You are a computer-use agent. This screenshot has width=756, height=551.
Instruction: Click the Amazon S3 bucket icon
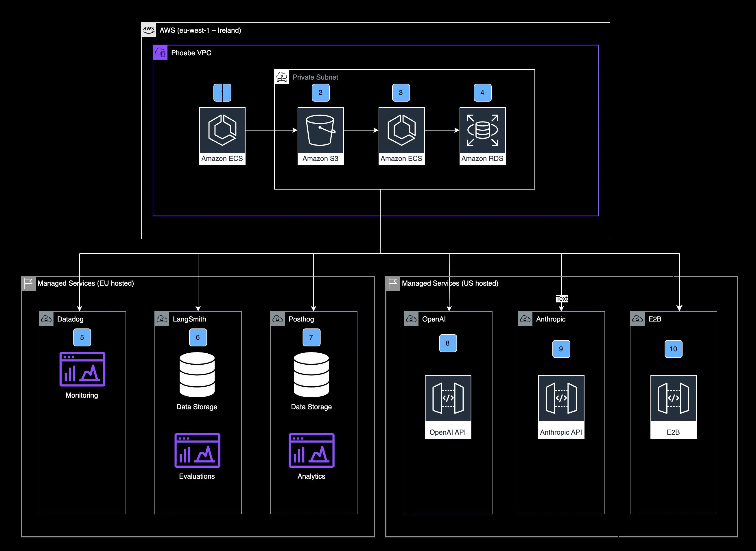(x=320, y=131)
